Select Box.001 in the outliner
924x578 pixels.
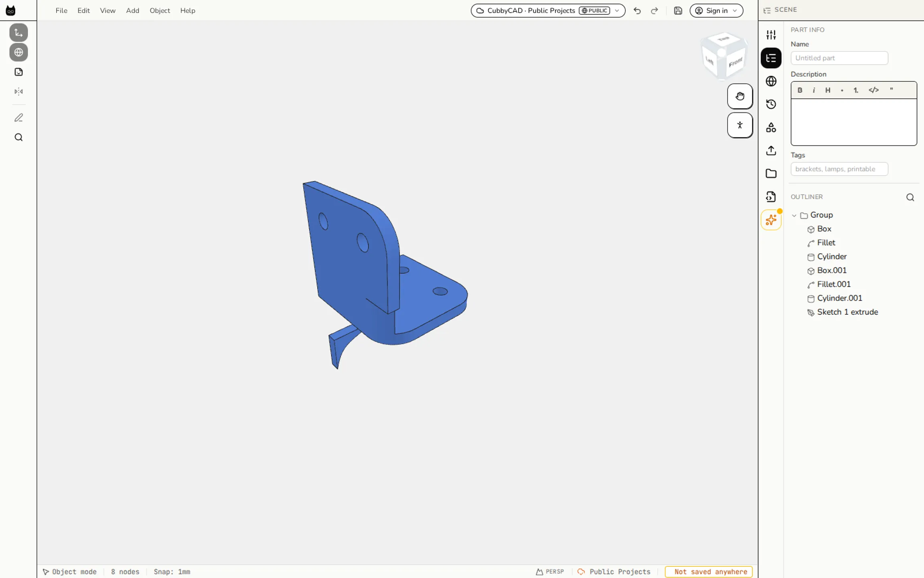(x=832, y=271)
